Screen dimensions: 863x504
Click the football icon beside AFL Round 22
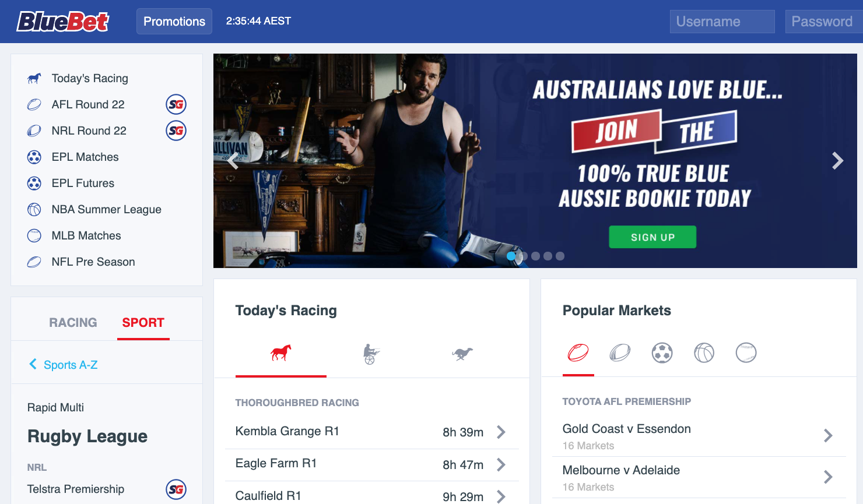click(x=34, y=104)
